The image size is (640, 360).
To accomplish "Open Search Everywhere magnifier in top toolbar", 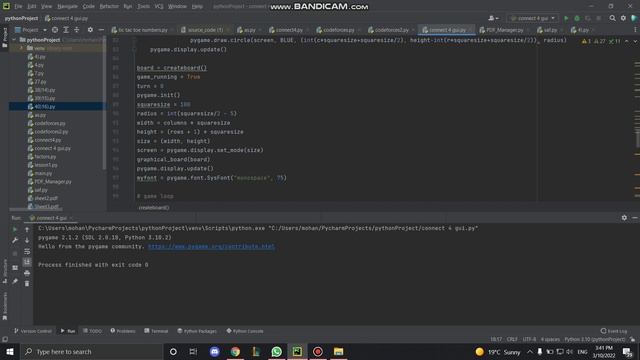I will point(612,18).
